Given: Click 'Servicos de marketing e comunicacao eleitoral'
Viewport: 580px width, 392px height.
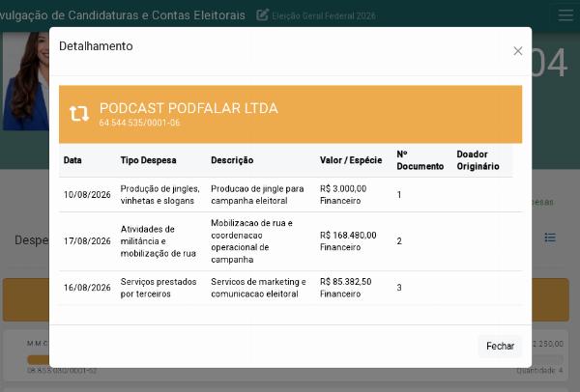Looking at the screenshot, I should tap(258, 288).
